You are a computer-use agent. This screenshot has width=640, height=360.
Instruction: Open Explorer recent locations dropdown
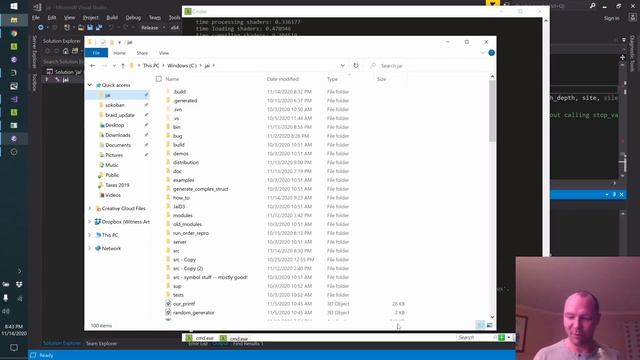point(114,66)
